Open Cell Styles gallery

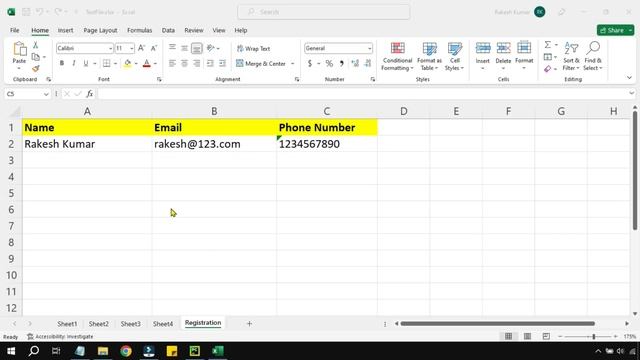coord(454,56)
